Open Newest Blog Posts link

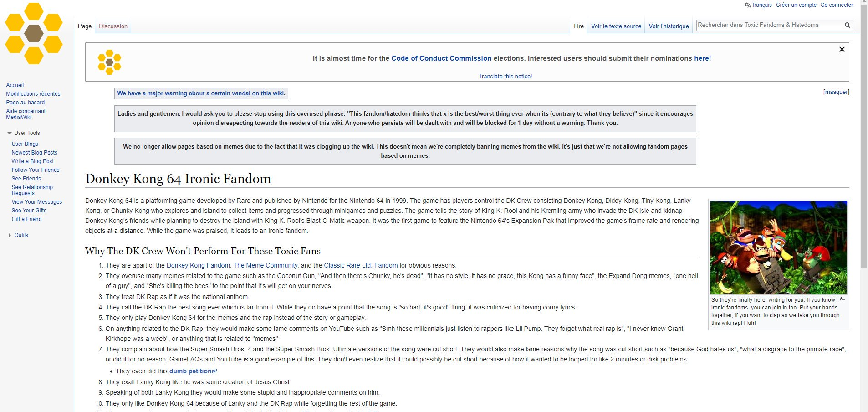click(x=35, y=153)
